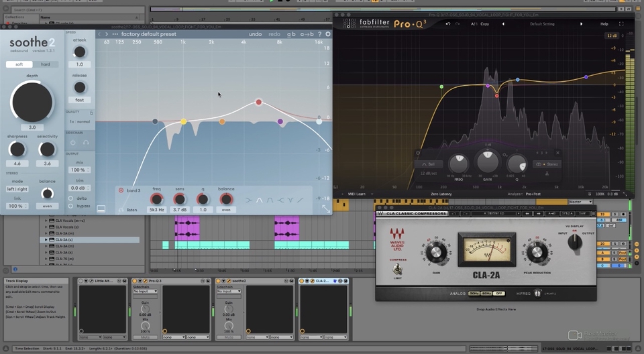Select tilt band shape in soothe2
This screenshot has width=644, height=354.
[x=301, y=200]
